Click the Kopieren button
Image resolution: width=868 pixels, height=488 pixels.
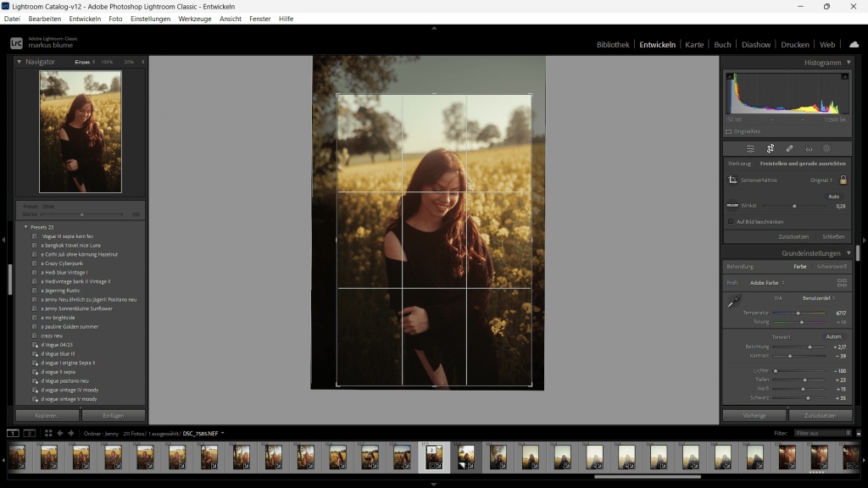[47, 416]
